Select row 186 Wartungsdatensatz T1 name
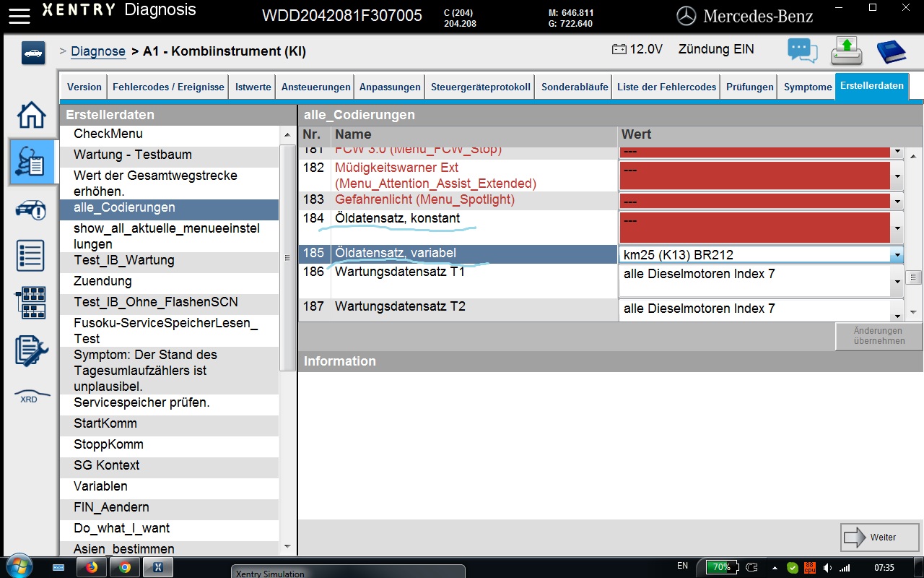The width and height of the screenshot is (924, 578). point(400,272)
